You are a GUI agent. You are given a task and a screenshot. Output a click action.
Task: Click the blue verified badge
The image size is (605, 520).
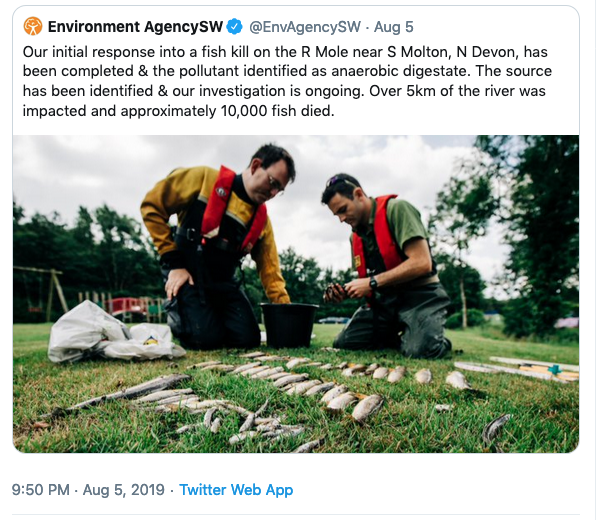tap(235, 25)
